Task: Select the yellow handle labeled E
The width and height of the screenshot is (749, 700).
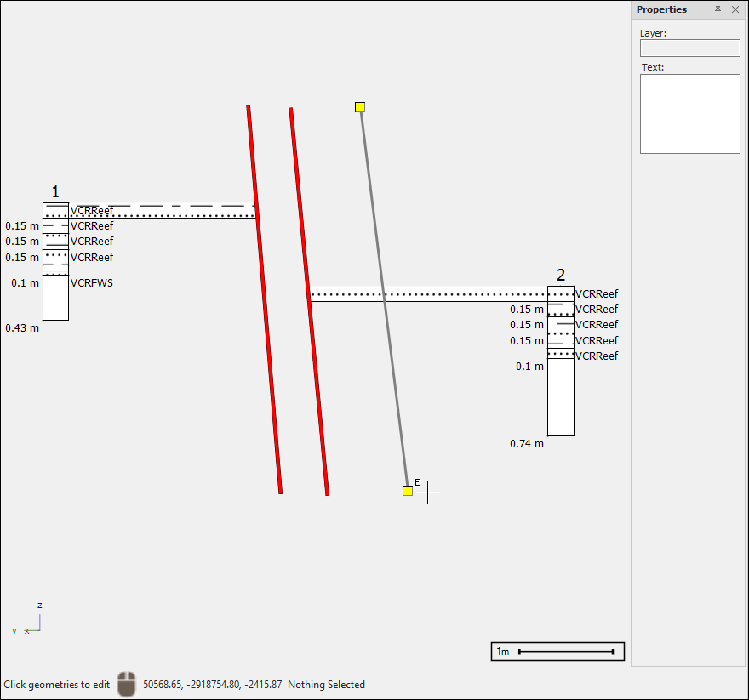Action: pyautogui.click(x=408, y=491)
